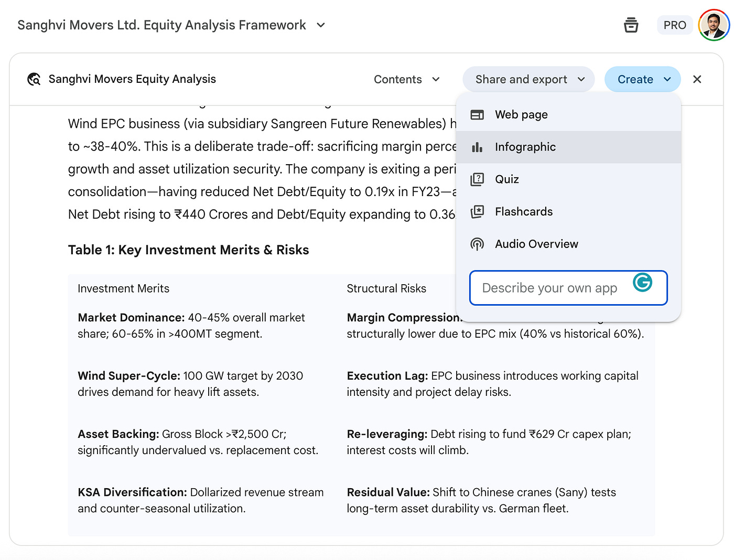Click the Execution Lag table cell
The image size is (734, 560).
(x=492, y=384)
